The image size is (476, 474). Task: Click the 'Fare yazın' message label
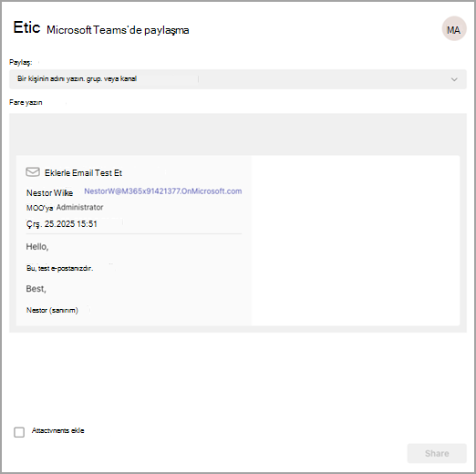26,102
